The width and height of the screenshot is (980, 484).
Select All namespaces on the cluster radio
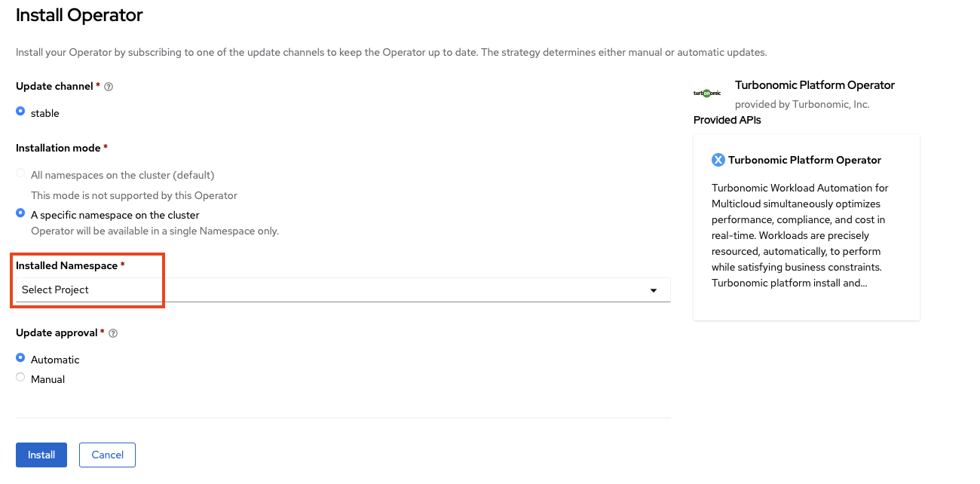(x=20, y=173)
